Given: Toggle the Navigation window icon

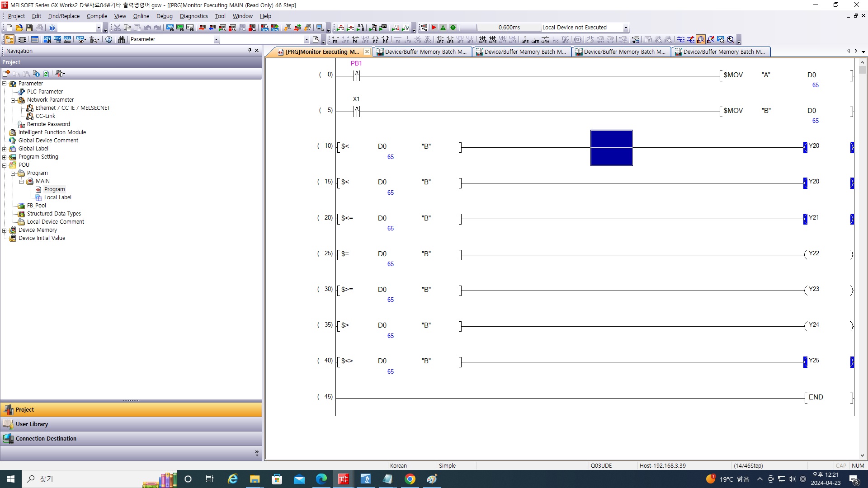Looking at the screenshot, I should click(x=9, y=39).
